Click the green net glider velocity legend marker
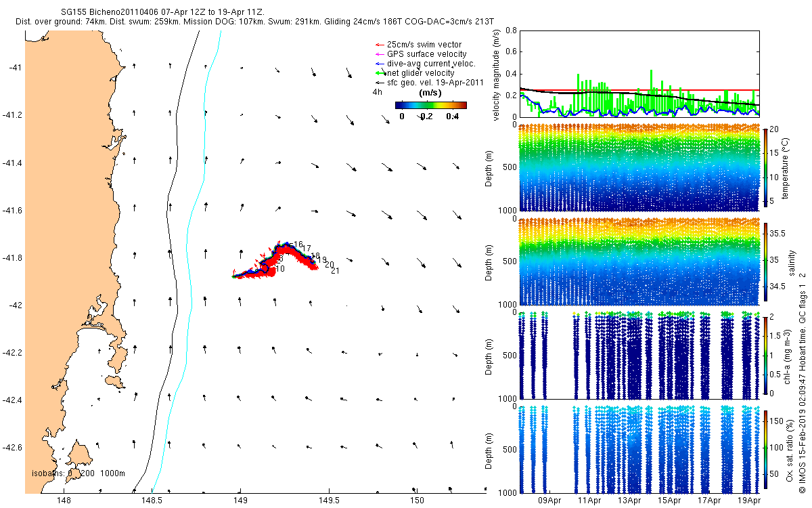This screenshot has height=508, width=812. [x=379, y=72]
